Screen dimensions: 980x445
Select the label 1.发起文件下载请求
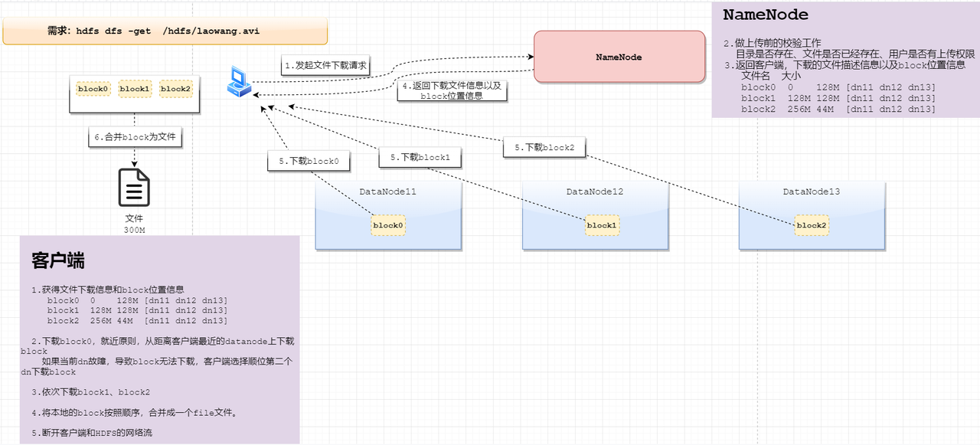(325, 66)
